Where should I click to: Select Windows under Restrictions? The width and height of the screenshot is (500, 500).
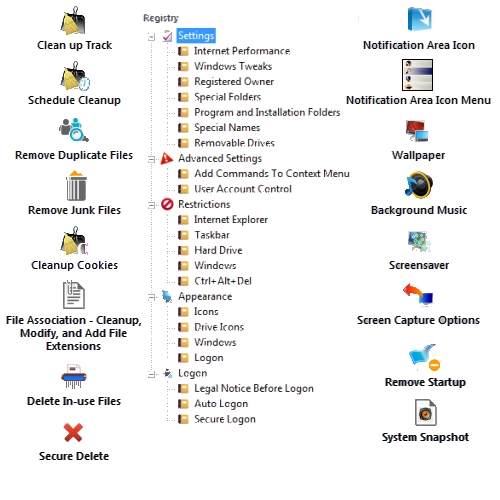(x=215, y=266)
